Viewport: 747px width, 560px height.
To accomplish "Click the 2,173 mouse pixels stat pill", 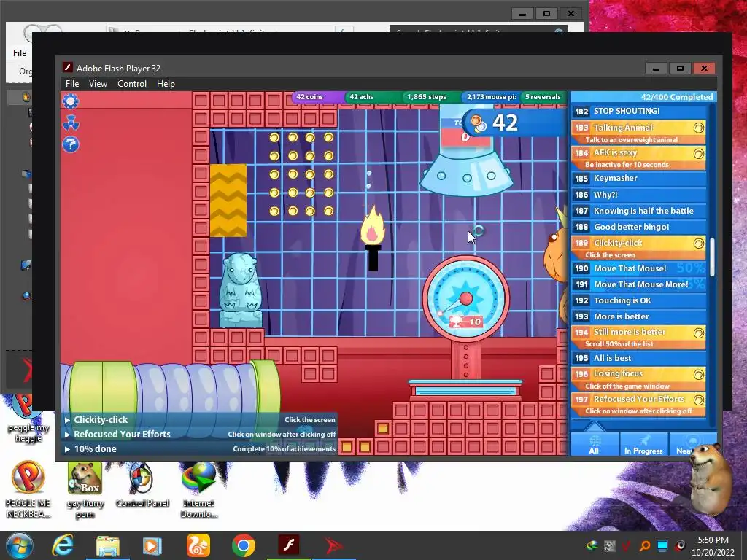I will click(x=491, y=97).
